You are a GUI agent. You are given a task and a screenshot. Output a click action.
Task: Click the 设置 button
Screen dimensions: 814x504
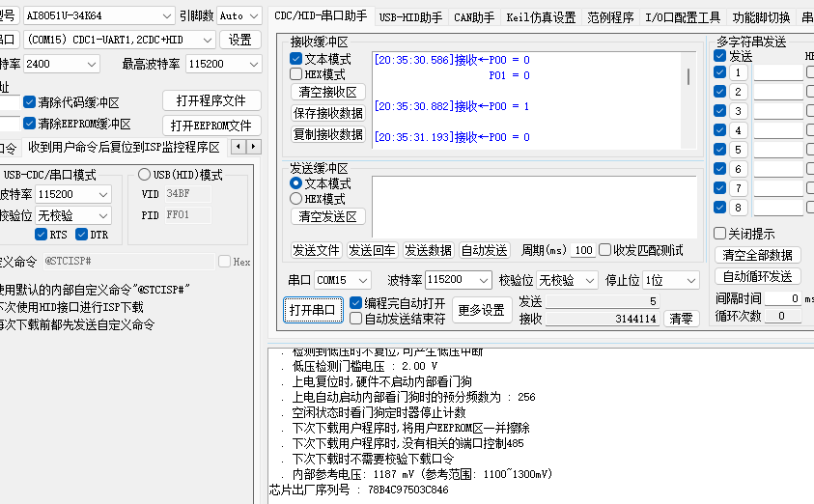tap(239, 40)
